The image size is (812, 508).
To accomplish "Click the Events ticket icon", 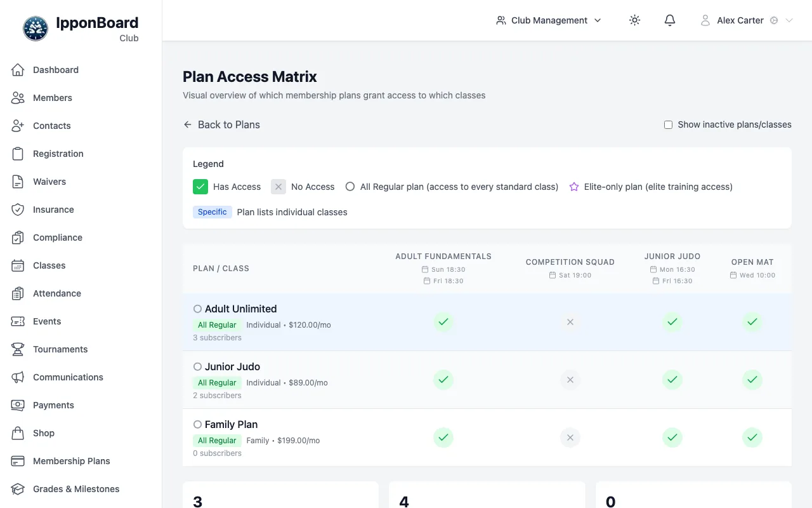I will click(18, 321).
